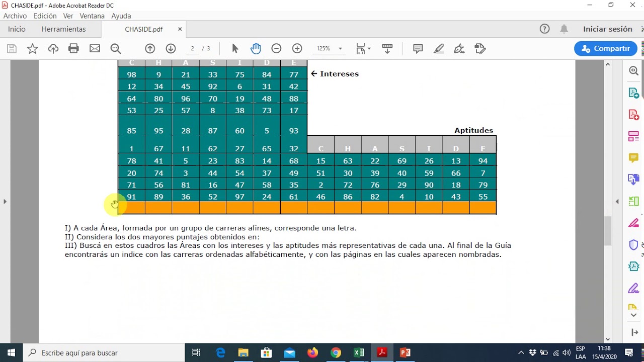Screen dimensions: 644x362
Task: Show hidden system tray icons
Action: pos(521,353)
